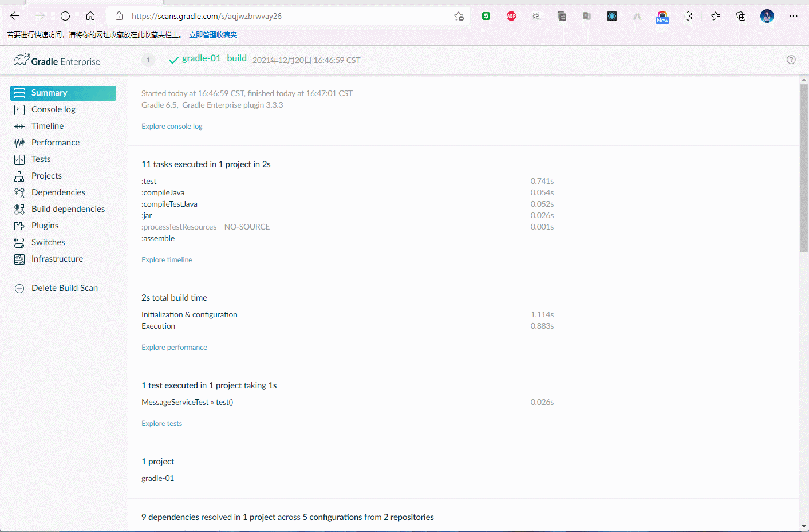Click the Infrastructure sidebar icon
The height and width of the screenshot is (532, 809).
point(19,259)
